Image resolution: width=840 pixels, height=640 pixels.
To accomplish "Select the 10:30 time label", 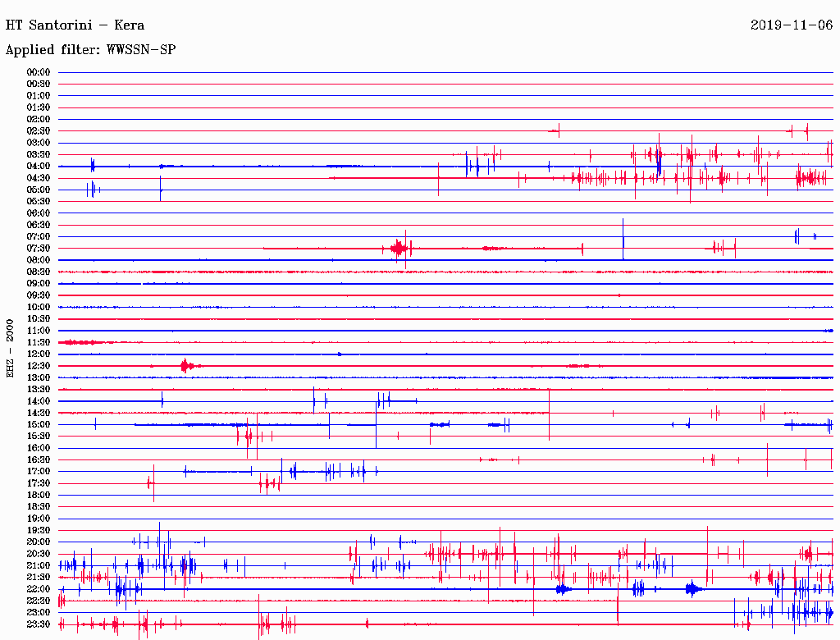I will (x=39, y=319).
